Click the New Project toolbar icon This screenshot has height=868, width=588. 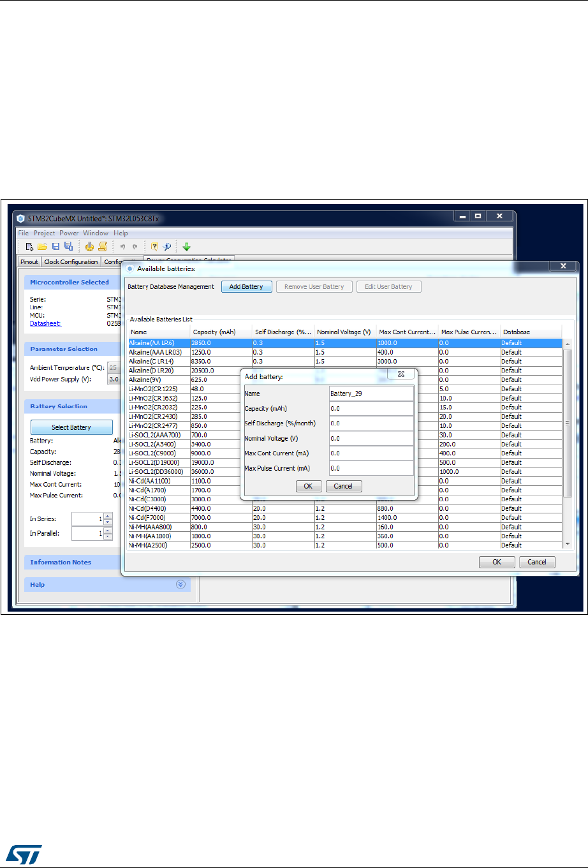(29, 247)
